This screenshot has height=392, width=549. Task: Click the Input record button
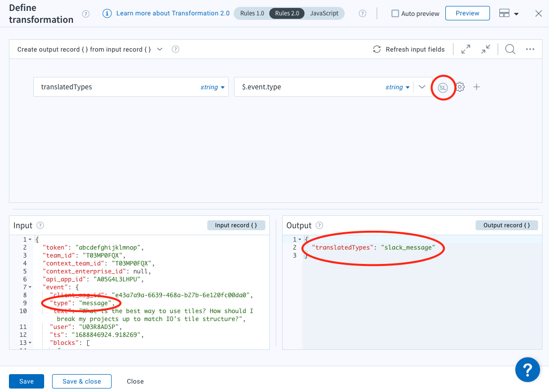(236, 225)
